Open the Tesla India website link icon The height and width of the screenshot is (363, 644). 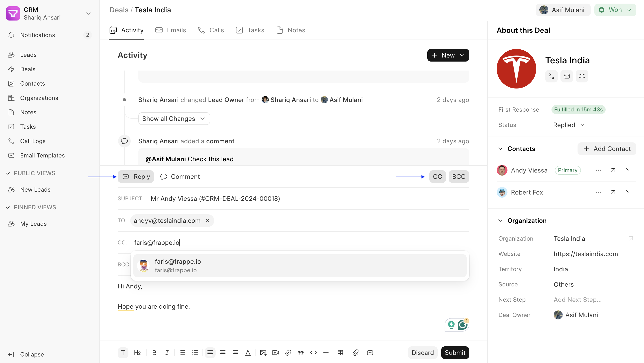[x=582, y=76]
